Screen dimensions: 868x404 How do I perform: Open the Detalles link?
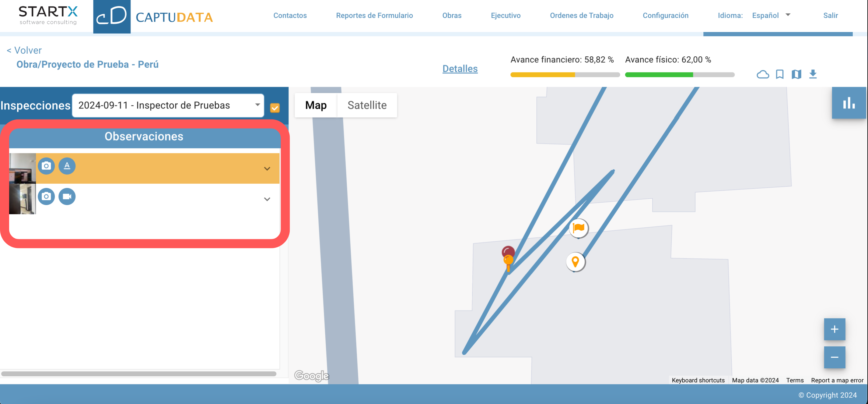[x=460, y=69]
